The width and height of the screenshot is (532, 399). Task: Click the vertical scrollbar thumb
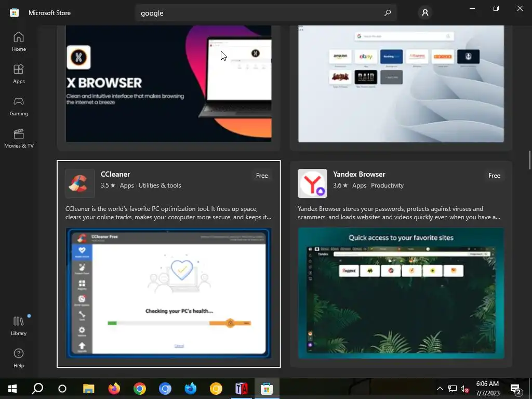click(529, 160)
